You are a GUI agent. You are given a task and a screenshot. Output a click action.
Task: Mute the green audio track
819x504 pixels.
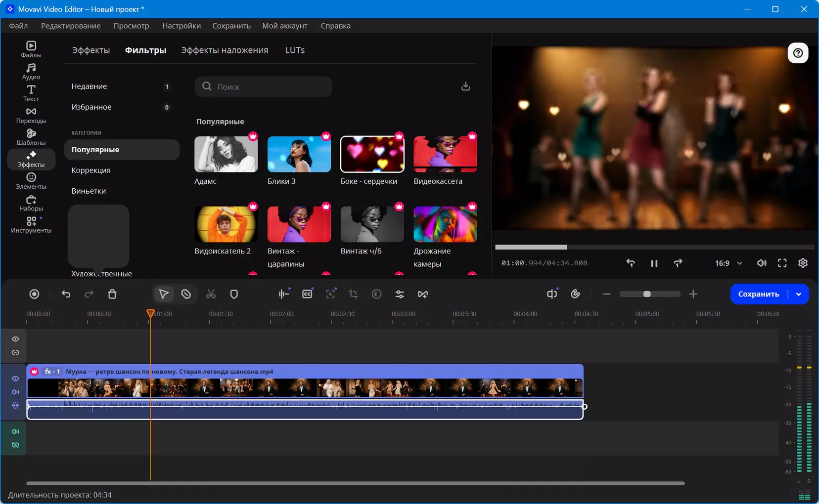(x=15, y=431)
